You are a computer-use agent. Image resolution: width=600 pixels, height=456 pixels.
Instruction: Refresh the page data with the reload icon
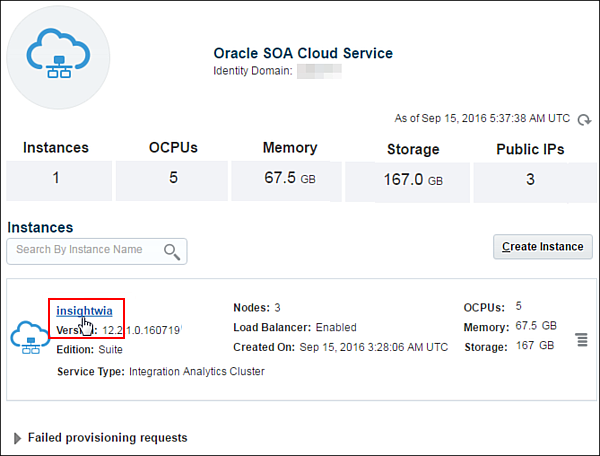584,119
